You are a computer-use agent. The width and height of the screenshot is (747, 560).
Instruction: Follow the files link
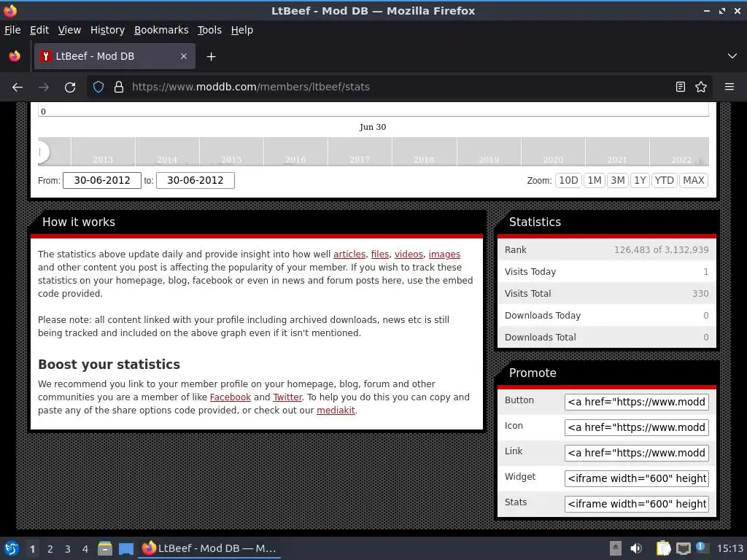click(379, 254)
